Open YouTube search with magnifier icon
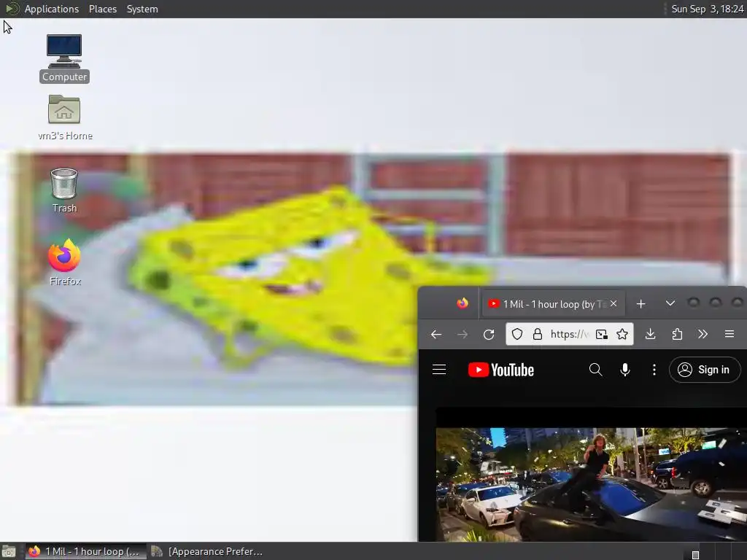Image resolution: width=747 pixels, height=560 pixels. (x=595, y=370)
